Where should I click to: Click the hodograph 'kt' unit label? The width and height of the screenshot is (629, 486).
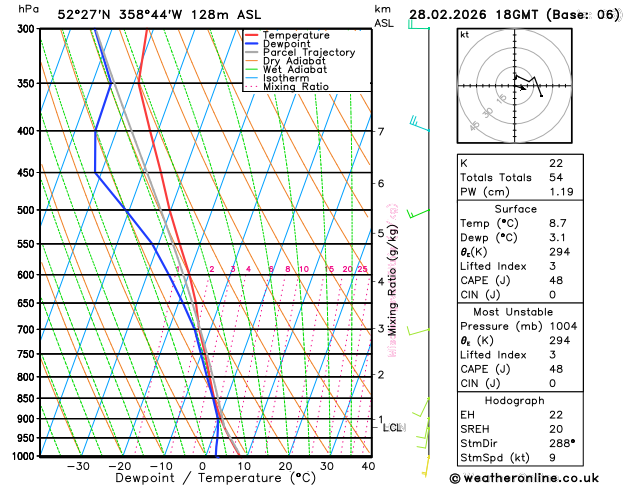(465, 35)
